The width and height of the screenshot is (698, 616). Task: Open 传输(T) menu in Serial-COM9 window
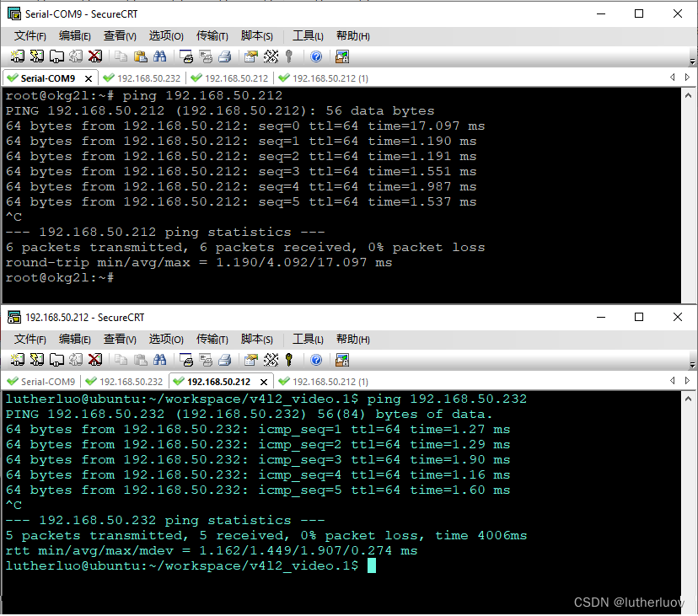click(x=212, y=36)
